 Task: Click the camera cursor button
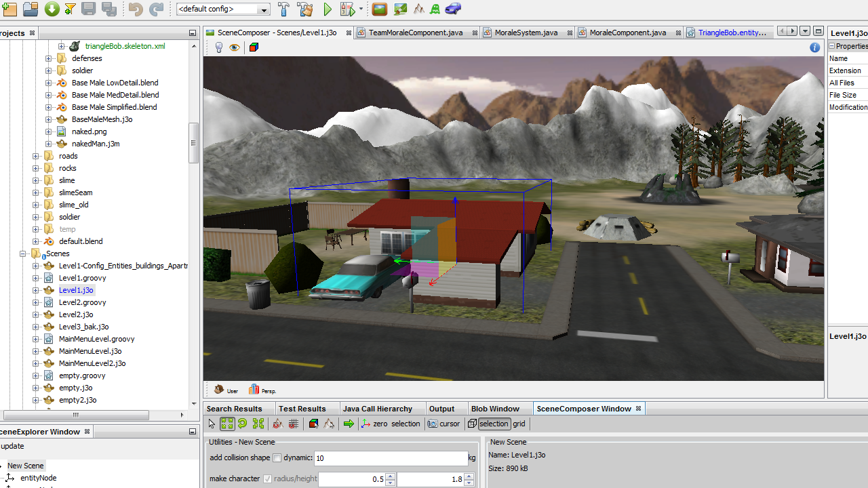pos(444,424)
